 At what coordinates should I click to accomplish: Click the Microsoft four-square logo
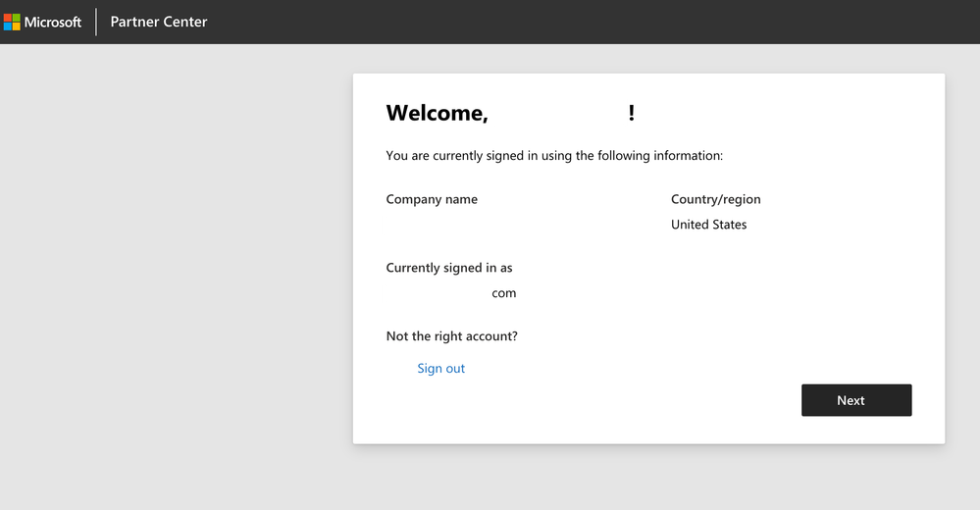coord(12,22)
